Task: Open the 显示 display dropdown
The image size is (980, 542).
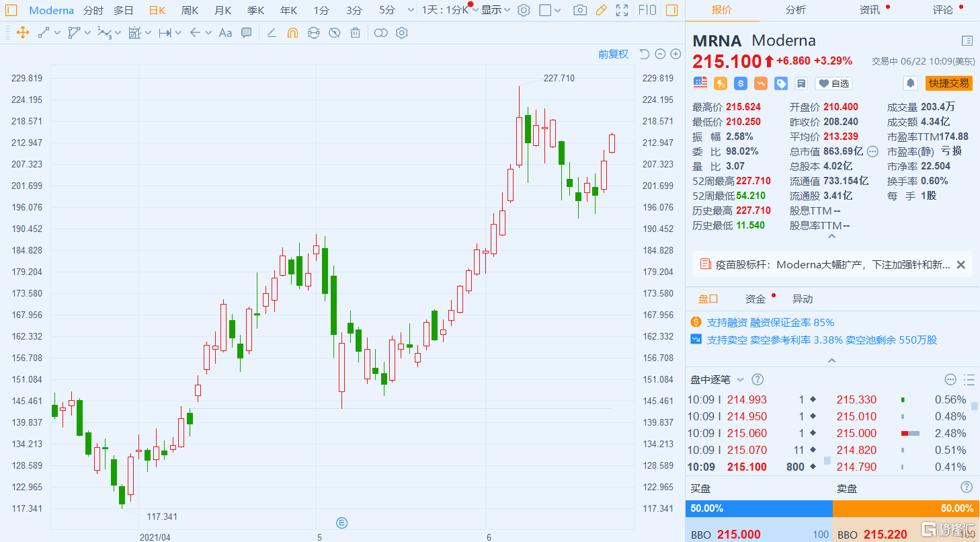Action: pos(496,10)
